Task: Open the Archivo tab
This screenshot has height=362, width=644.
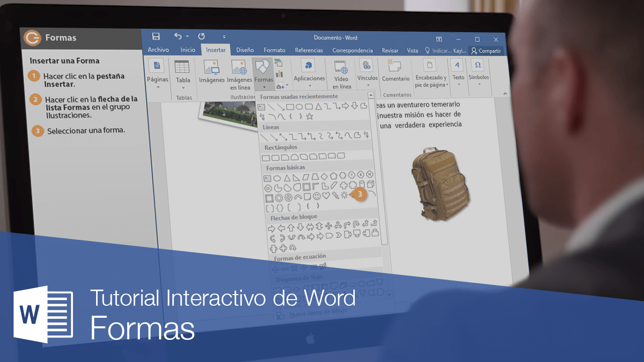Action: pos(158,50)
